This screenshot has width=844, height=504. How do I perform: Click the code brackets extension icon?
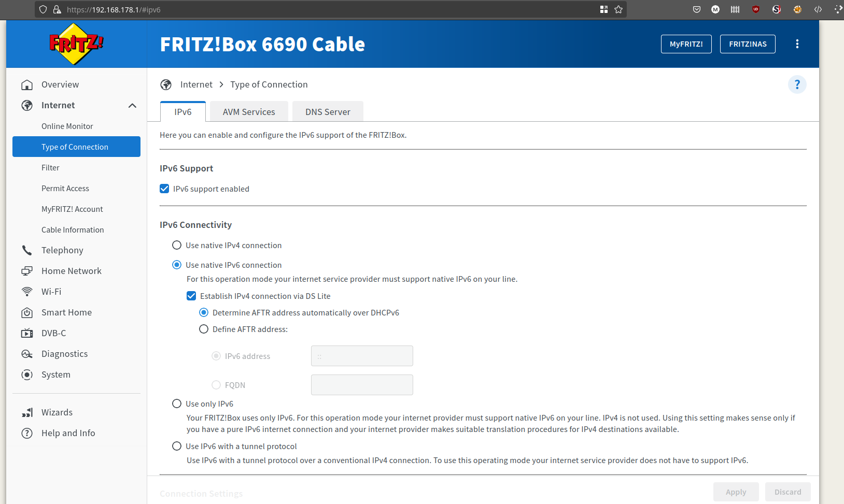[818, 9]
